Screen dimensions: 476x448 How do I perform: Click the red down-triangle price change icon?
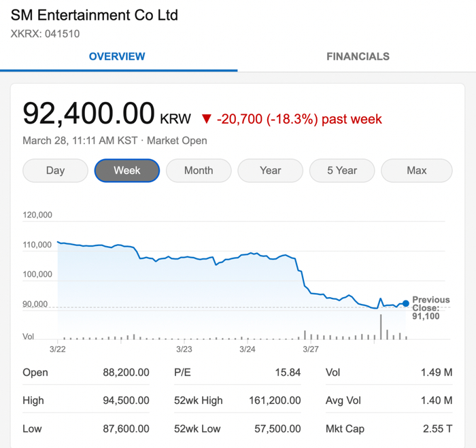pyautogui.click(x=207, y=120)
